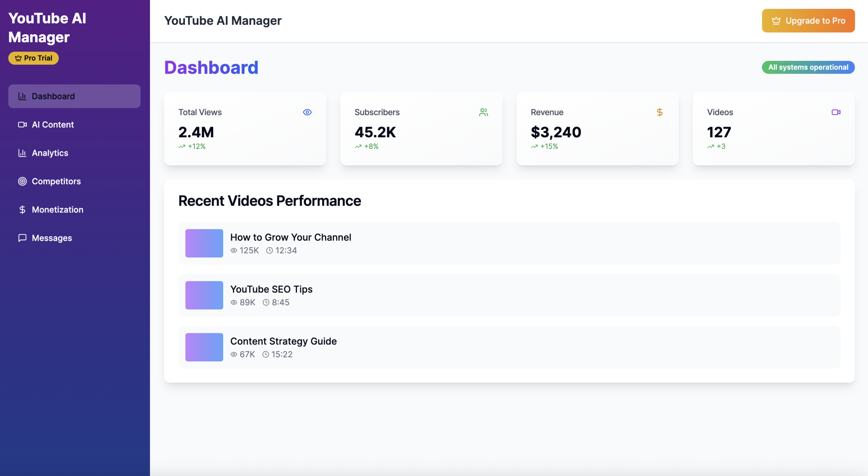Open the Dashboard sidebar item
Viewport: 868px width, 476px height.
click(x=74, y=96)
